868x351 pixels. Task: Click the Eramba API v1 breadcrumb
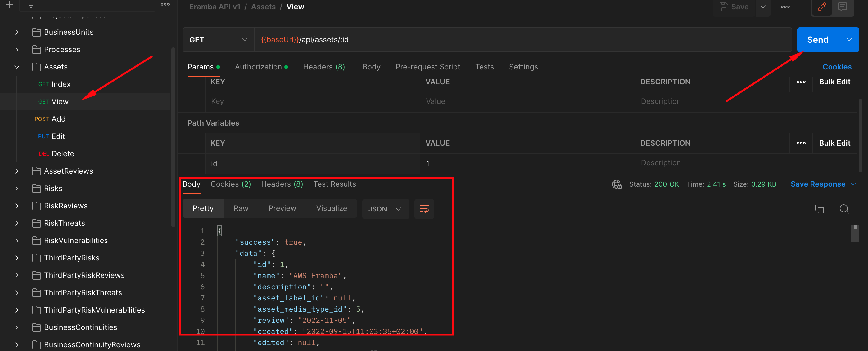tap(215, 7)
